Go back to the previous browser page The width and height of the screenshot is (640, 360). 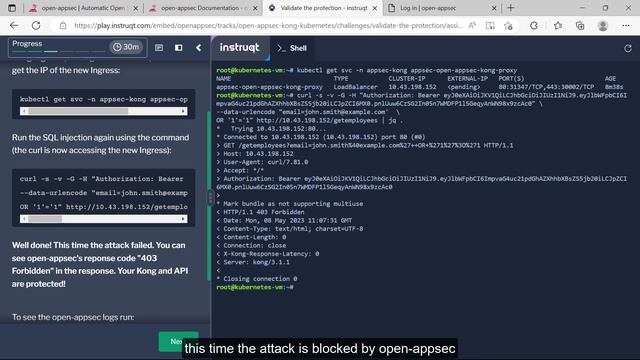click(14, 25)
